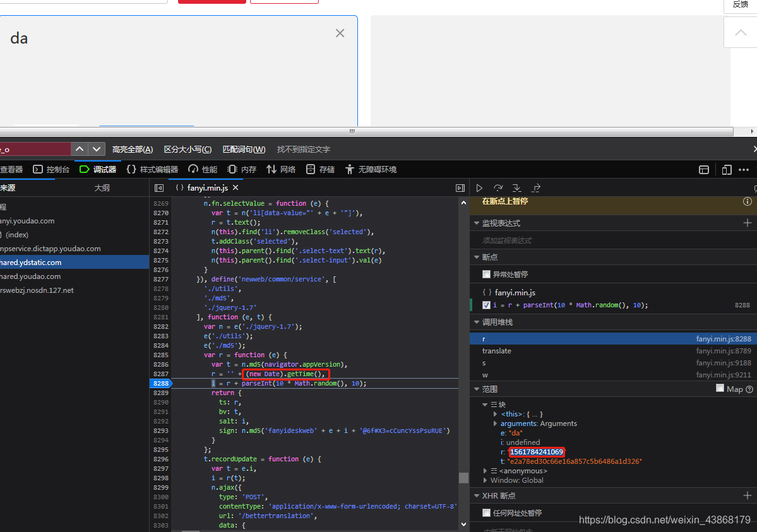Select the translate call stack frame

(613, 351)
